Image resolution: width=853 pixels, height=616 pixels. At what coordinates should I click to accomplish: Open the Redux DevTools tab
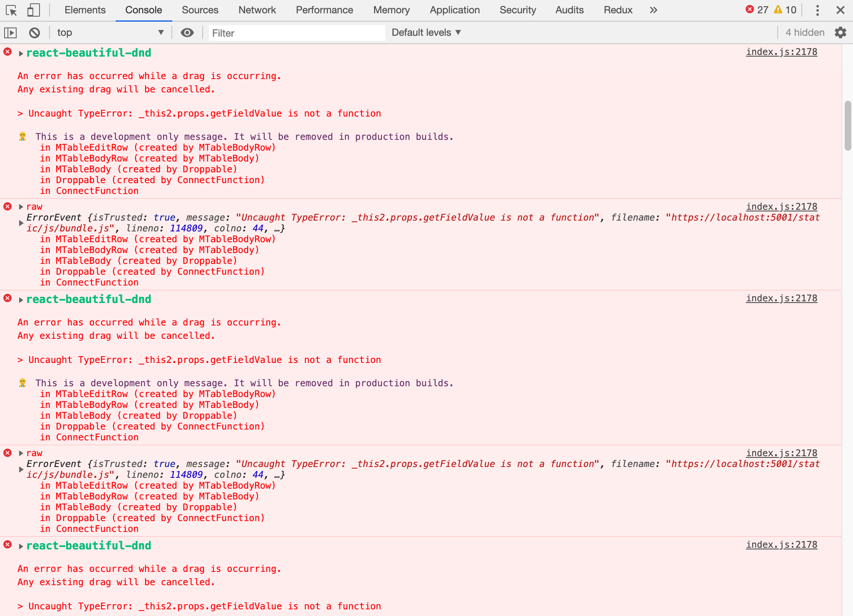618,10
